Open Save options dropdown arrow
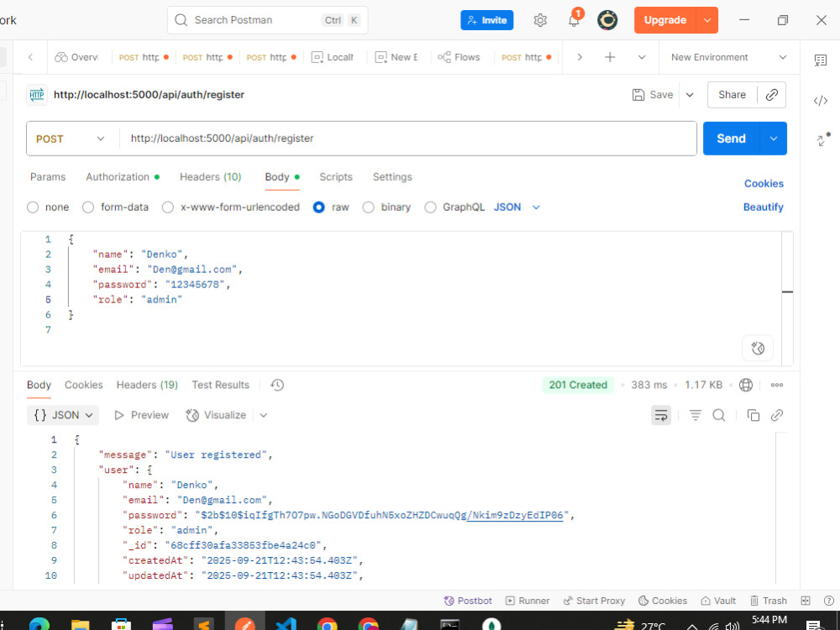 click(x=690, y=95)
